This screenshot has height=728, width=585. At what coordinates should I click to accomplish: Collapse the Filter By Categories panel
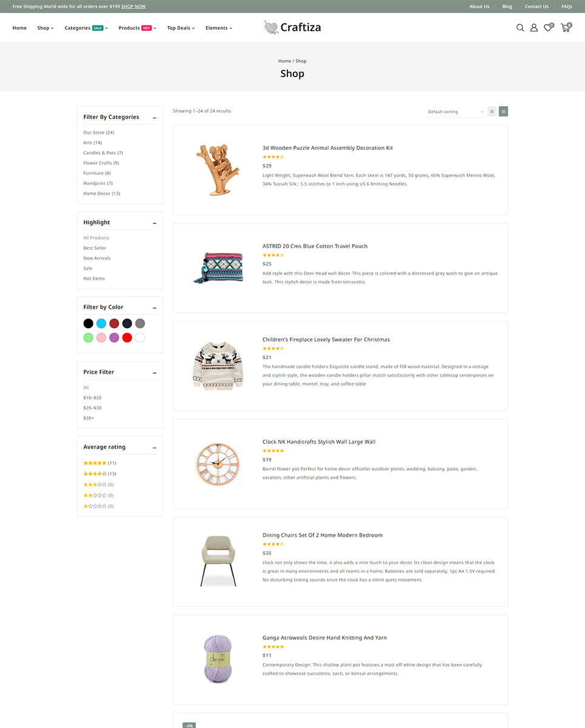pyautogui.click(x=155, y=118)
